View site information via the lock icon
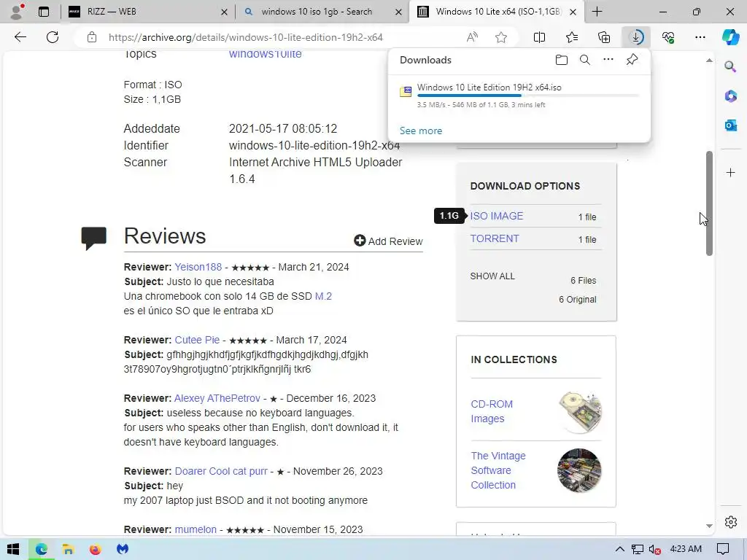The width and height of the screenshot is (747, 560). tap(92, 37)
